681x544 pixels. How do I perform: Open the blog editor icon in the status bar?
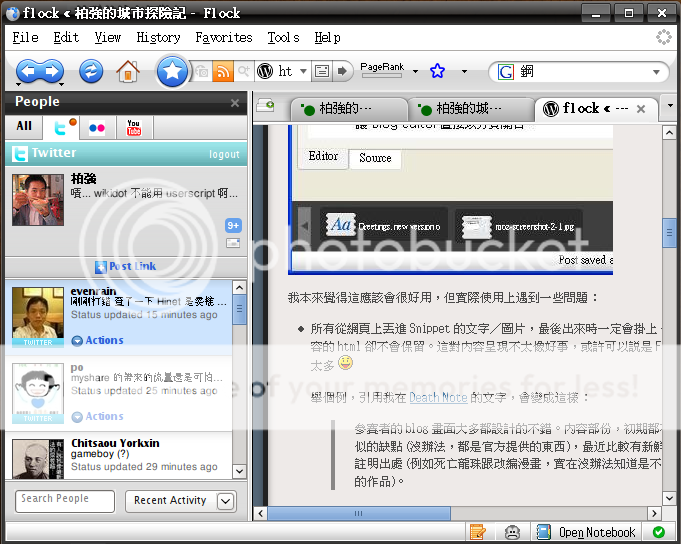477,532
